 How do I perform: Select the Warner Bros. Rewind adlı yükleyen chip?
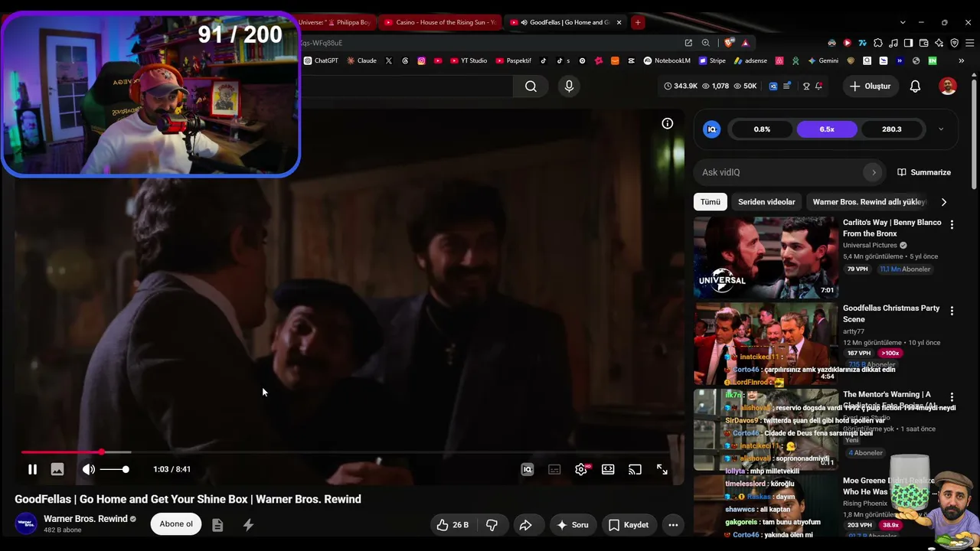[869, 202]
